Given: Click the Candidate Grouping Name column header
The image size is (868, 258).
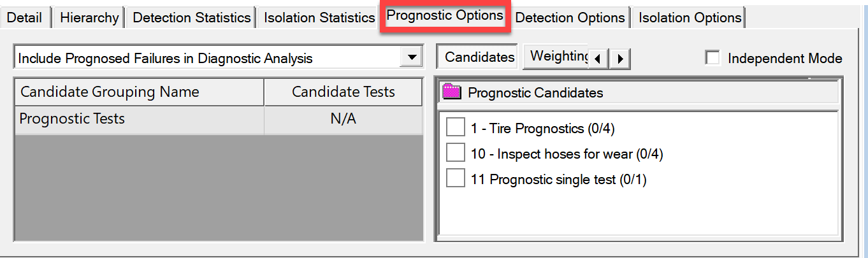Looking at the screenshot, I should pos(139,92).
